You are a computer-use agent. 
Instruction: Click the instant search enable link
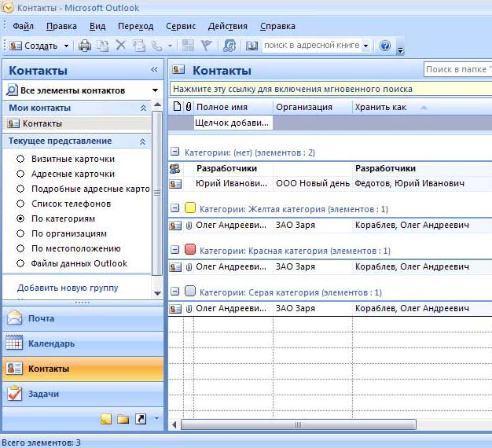pos(292,89)
